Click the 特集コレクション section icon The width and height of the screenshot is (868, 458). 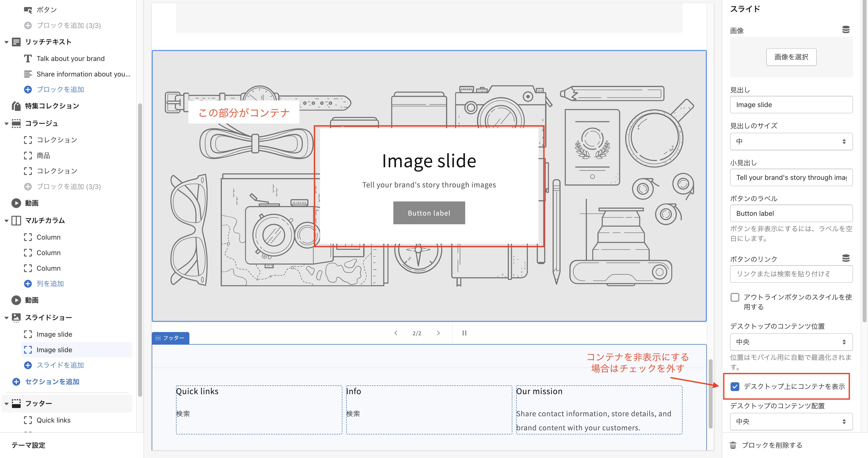(x=16, y=106)
